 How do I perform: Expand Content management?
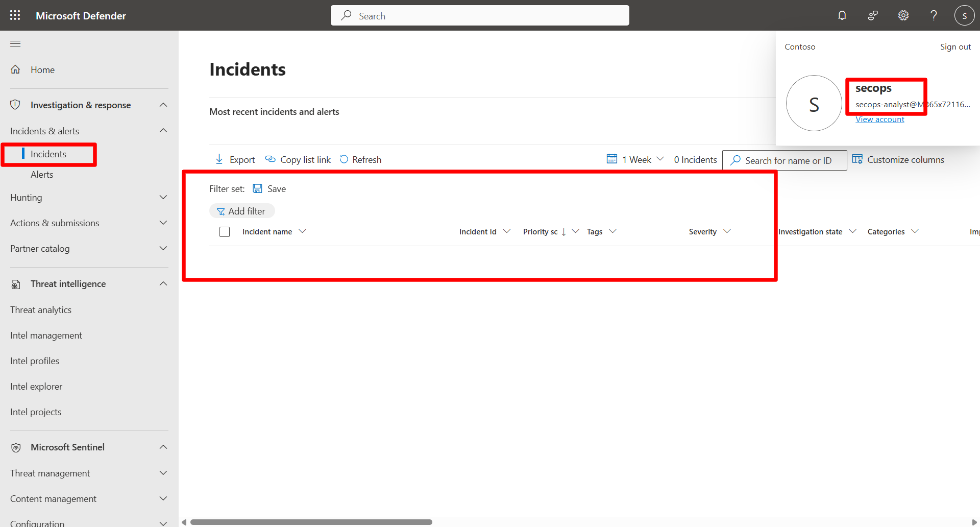click(x=163, y=499)
